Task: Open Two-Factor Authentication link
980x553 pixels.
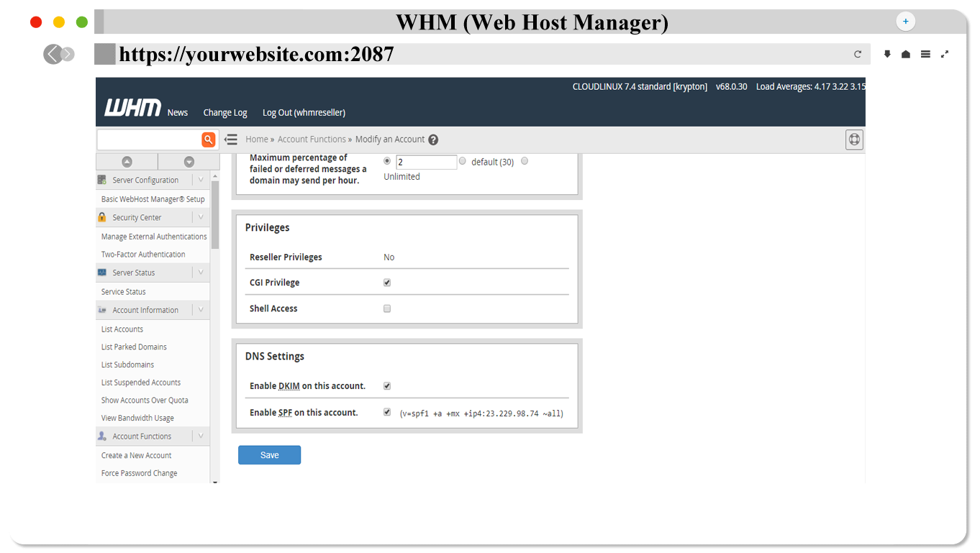Action: [x=143, y=255]
